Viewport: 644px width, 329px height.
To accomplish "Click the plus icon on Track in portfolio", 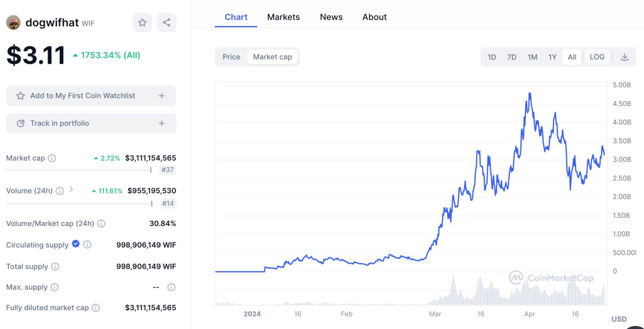I will (x=162, y=123).
